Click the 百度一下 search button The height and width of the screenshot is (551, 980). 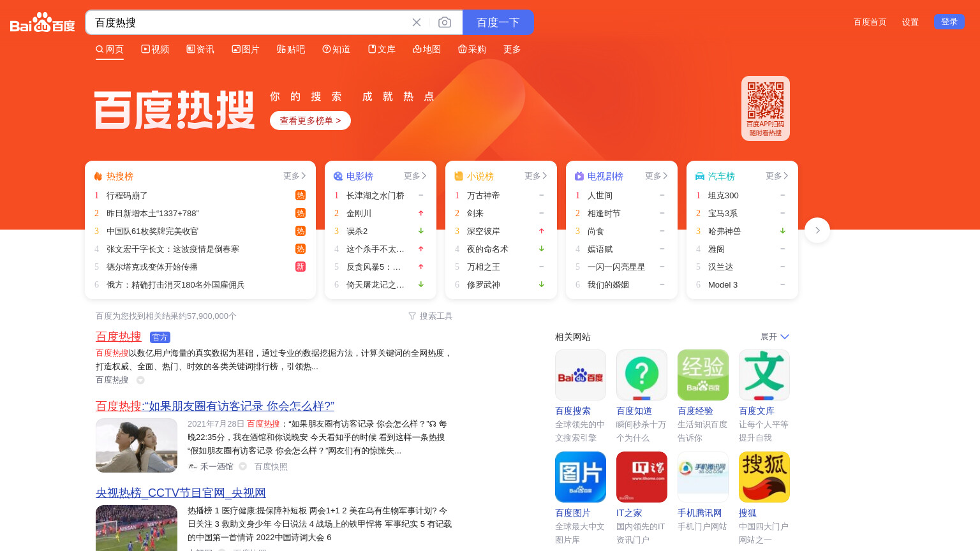[x=498, y=22]
